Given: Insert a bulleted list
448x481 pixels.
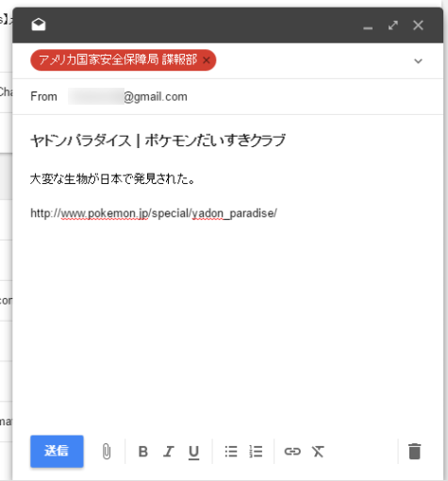Looking at the screenshot, I should [231, 452].
